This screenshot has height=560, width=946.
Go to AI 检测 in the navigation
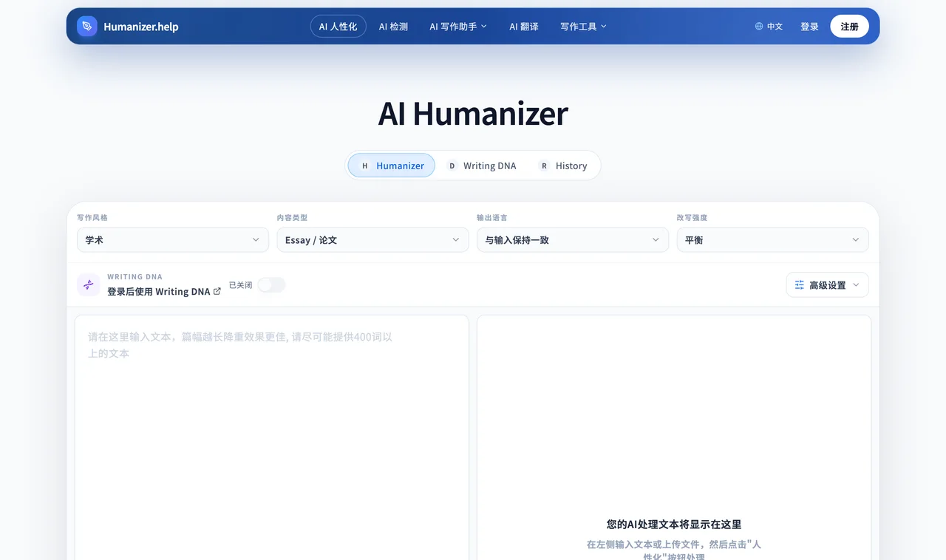(393, 27)
